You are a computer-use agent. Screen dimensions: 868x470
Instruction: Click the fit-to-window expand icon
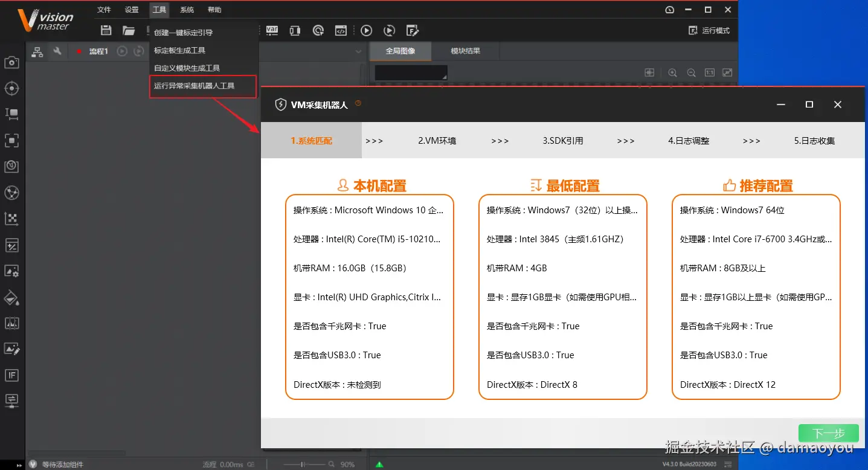[727, 72]
